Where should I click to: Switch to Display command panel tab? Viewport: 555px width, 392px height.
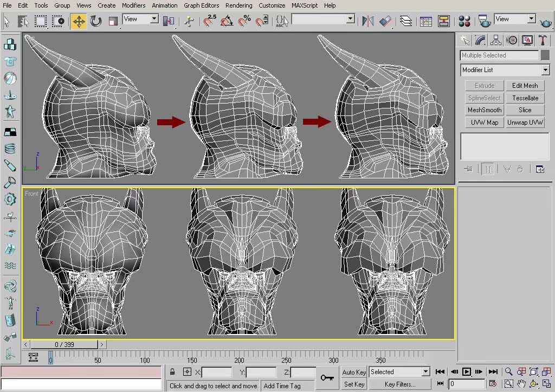[x=527, y=40]
